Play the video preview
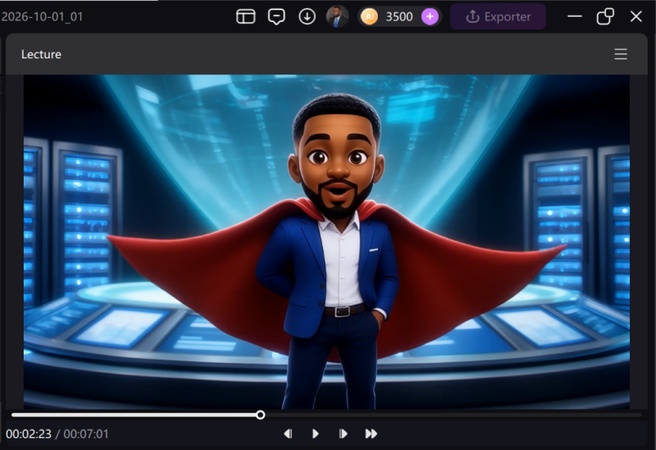 (315, 434)
